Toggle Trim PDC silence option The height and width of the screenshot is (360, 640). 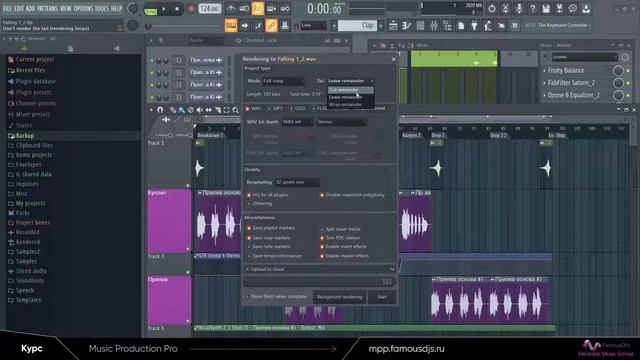tap(340, 238)
